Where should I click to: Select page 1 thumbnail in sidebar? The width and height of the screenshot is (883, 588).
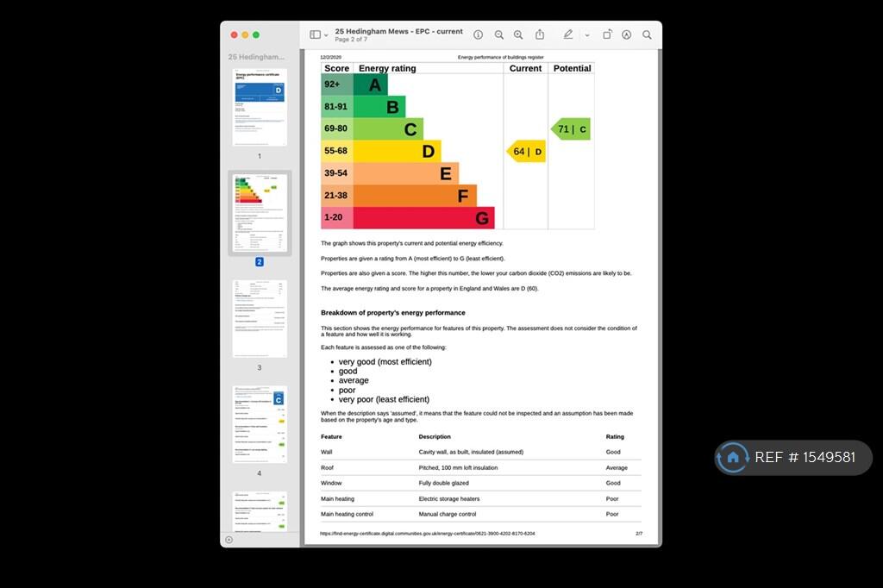coord(259,107)
